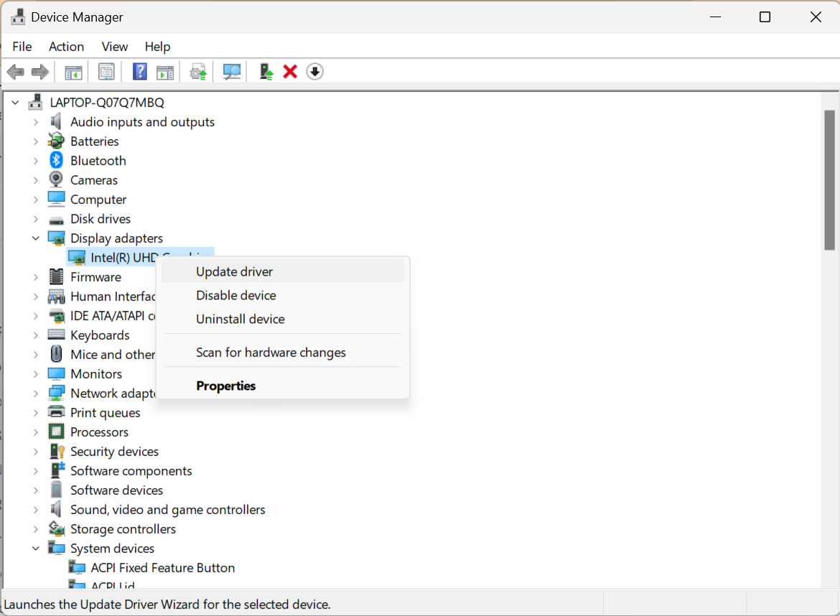The image size is (840, 616).
Task: Click Scan for hardware changes toolbar icon
Action: [232, 72]
